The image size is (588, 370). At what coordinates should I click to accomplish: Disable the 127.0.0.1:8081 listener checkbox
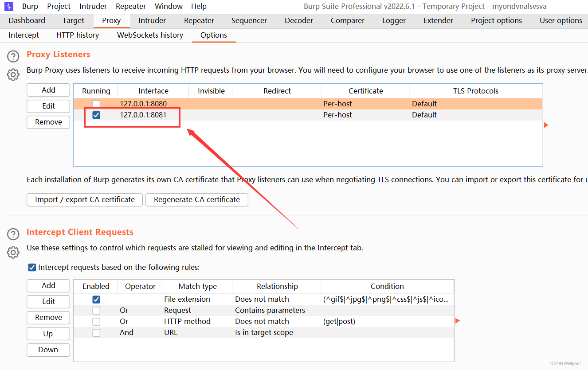(96, 115)
